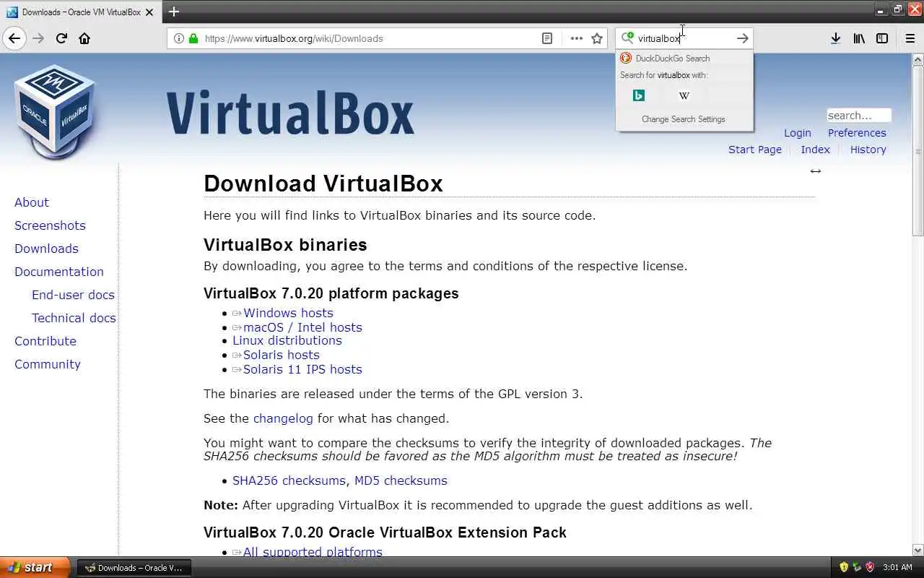
Task: Click the taskbar clock 3:01 AM
Action: pos(897,568)
